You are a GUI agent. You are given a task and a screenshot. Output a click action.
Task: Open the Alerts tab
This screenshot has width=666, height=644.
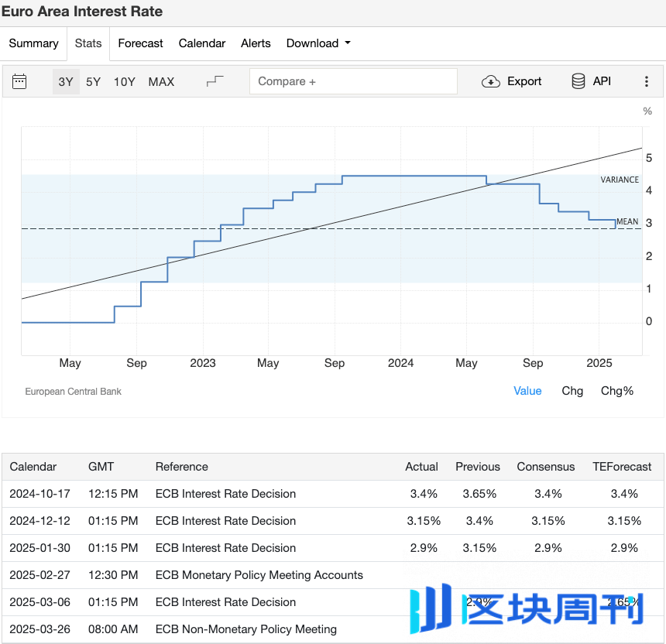256,43
